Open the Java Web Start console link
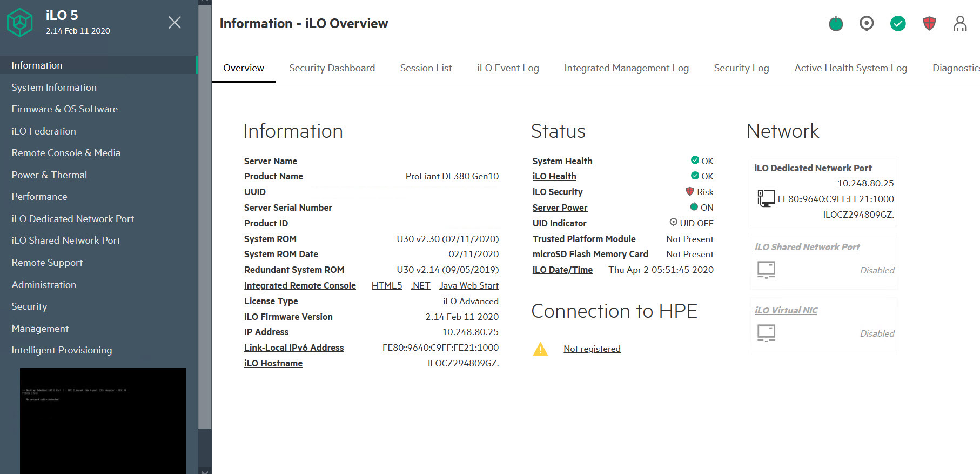980x474 pixels. tap(468, 285)
